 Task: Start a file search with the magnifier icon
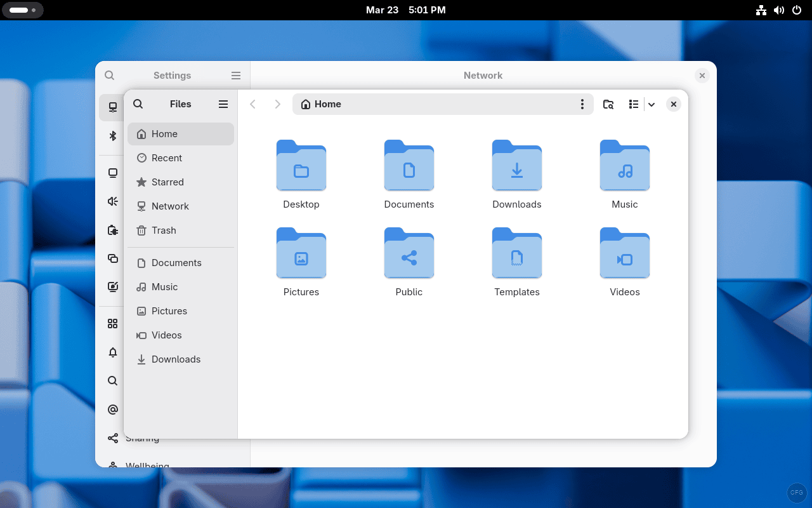tap(138, 104)
